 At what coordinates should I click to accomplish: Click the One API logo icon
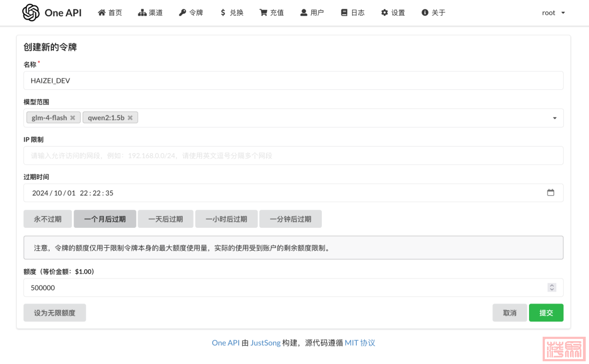pos(31,13)
